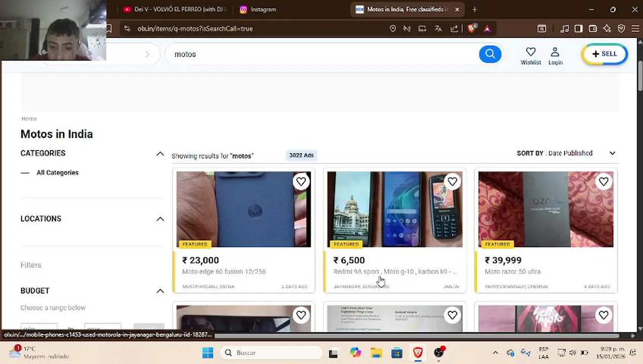643x364 pixels.
Task: Close the Motos in India tab
Action: (457, 9)
